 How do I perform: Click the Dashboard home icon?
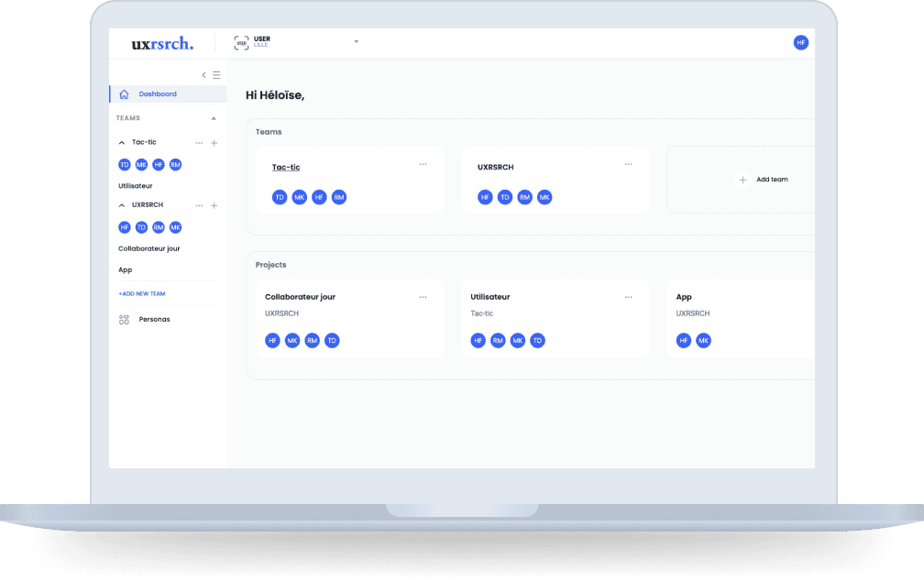[123, 93]
